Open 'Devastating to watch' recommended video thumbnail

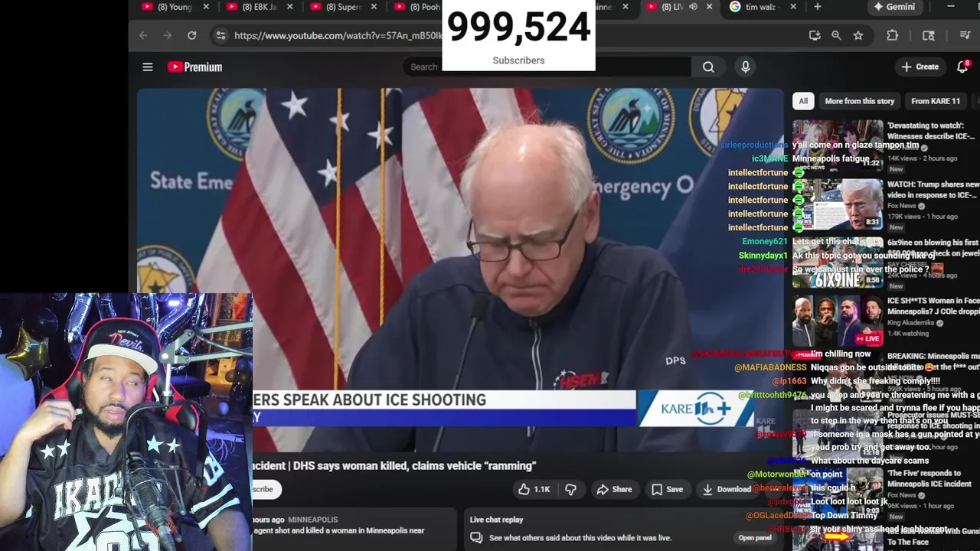(x=838, y=145)
